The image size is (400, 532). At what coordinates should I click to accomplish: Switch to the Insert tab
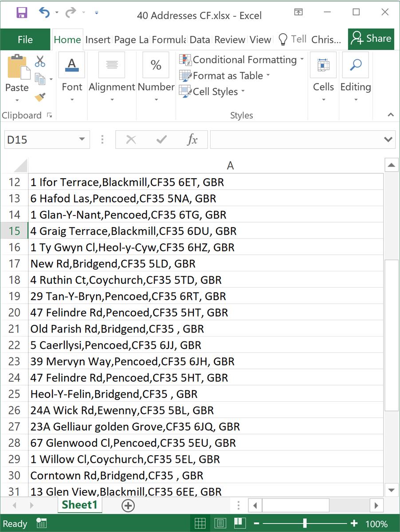coord(98,39)
